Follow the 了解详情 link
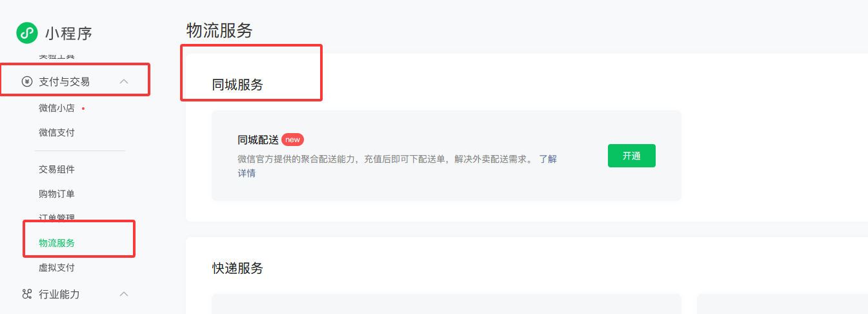 397,166
